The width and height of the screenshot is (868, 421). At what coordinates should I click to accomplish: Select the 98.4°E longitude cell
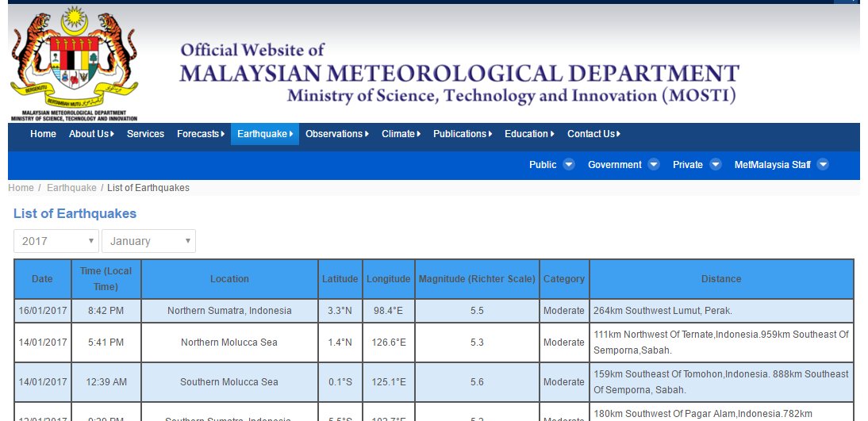[x=389, y=311]
